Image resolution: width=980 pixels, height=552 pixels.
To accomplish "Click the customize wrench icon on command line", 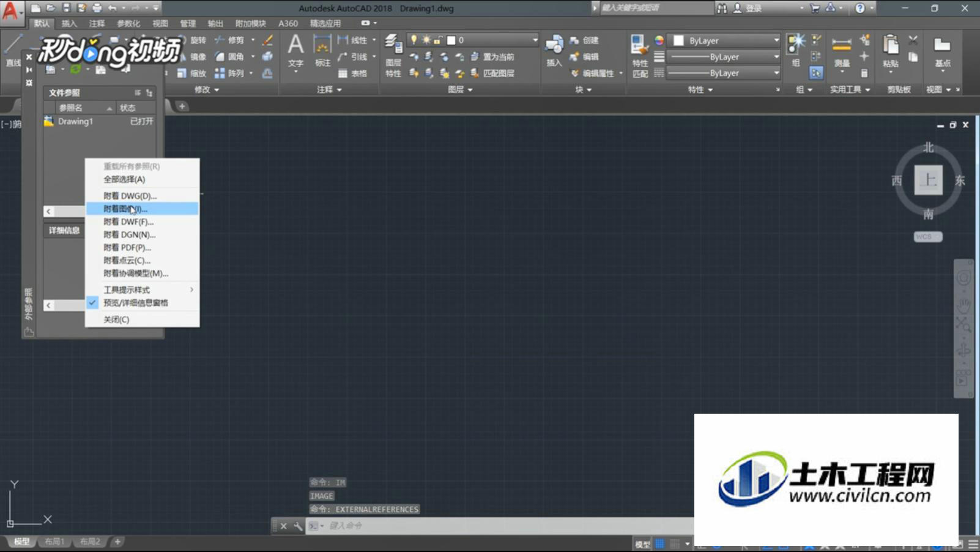I will coord(297,526).
